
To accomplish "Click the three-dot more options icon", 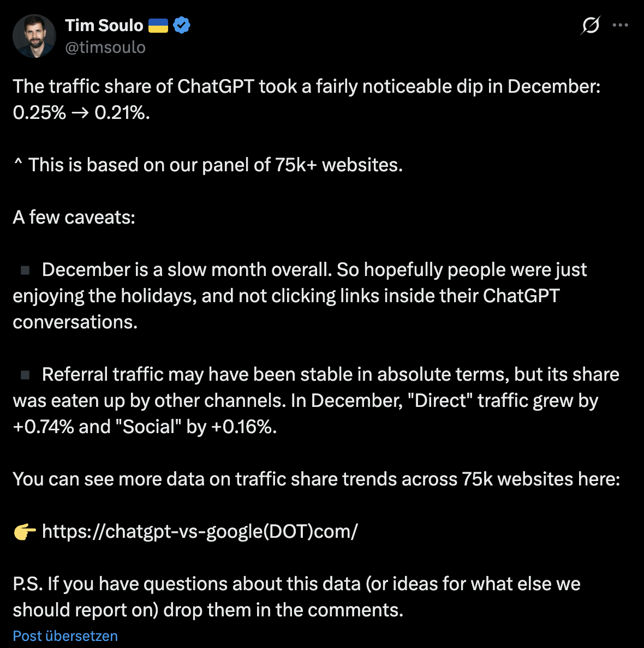I will point(620,25).
